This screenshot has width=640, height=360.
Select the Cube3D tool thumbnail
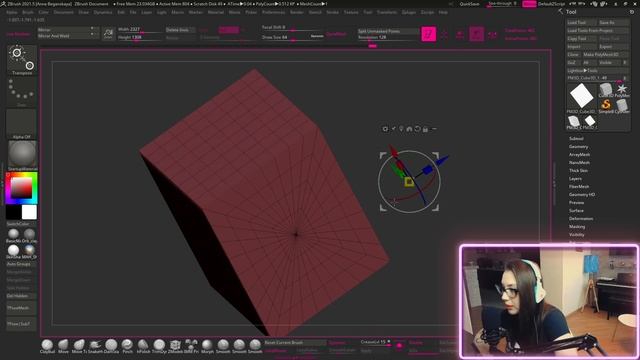tap(606, 90)
